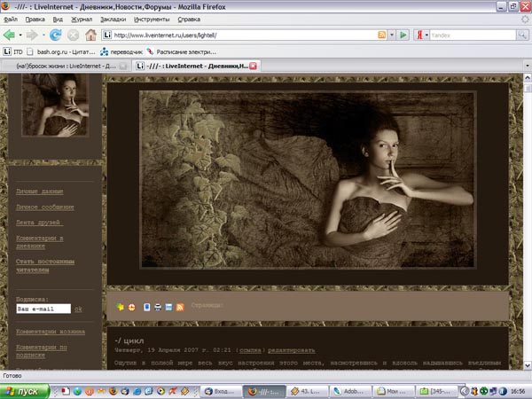532x399 pixels.
Task: Click the Стать постоянным читателем link
Action: pos(45,266)
